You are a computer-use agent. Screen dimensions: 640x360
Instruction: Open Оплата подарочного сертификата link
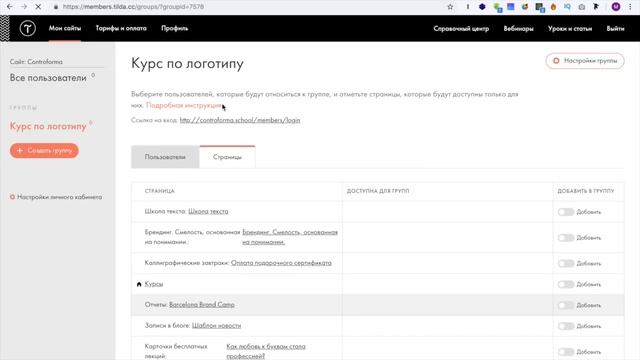click(x=281, y=263)
